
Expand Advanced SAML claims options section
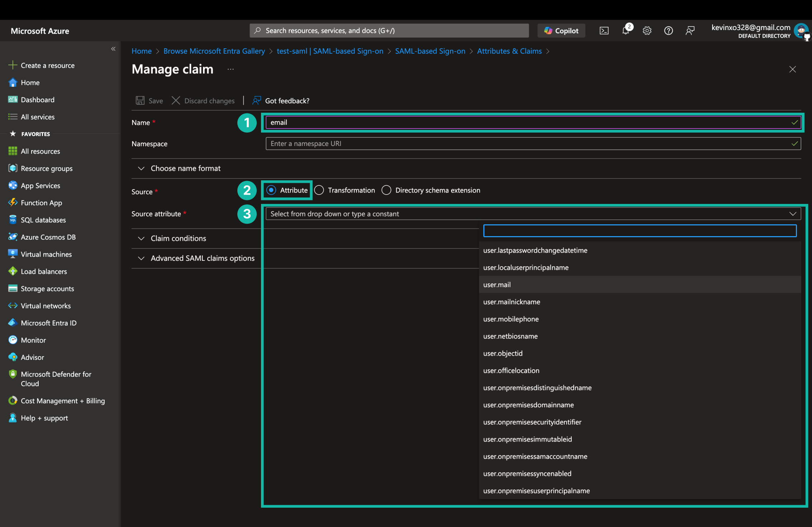(203, 258)
